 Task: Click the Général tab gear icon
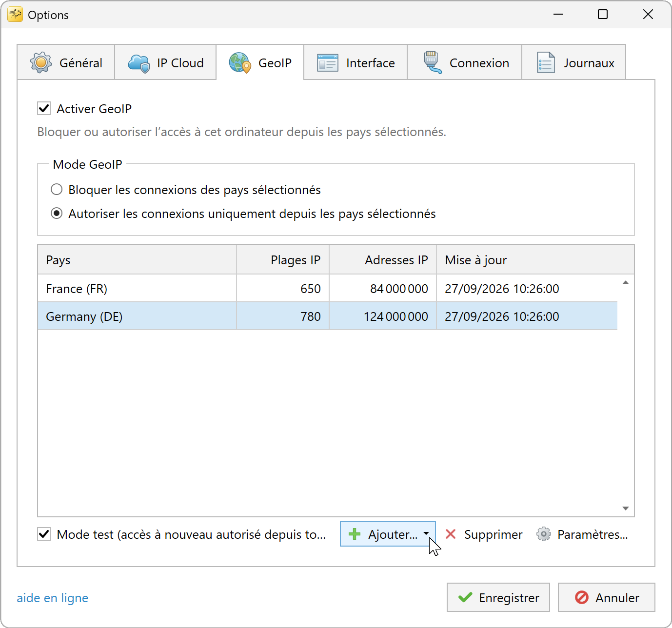pyautogui.click(x=41, y=62)
